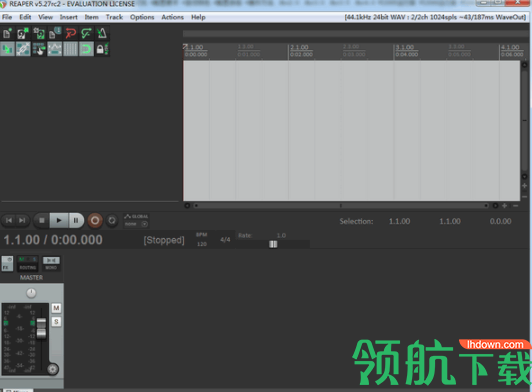This screenshot has height=392, width=532.
Task: Click the horizontal arrange scrollbar
Action: [x=341, y=206]
